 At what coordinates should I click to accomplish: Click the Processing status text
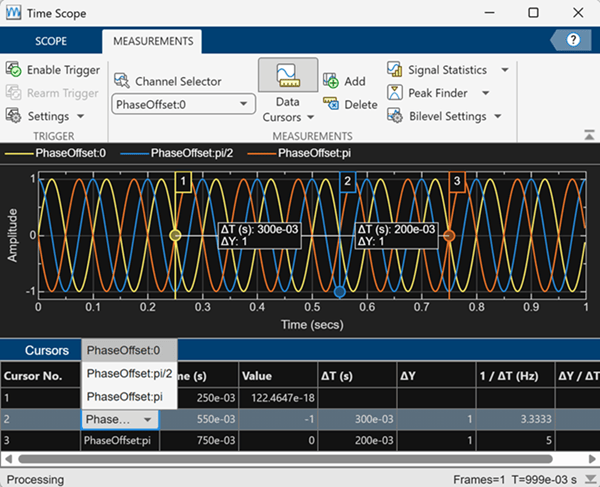pyautogui.click(x=36, y=479)
